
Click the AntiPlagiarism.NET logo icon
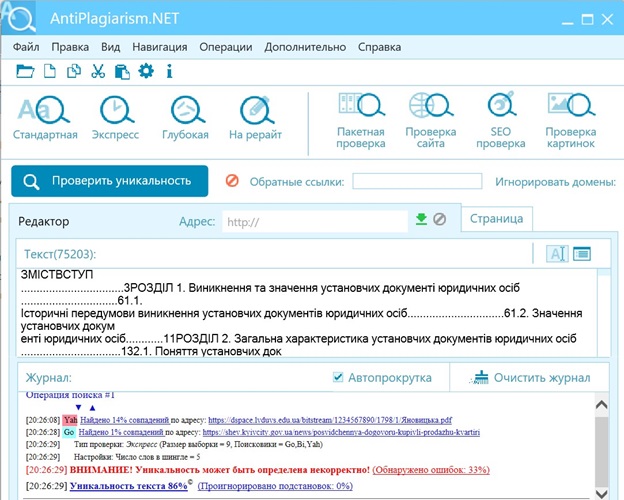pyautogui.click(x=19, y=18)
